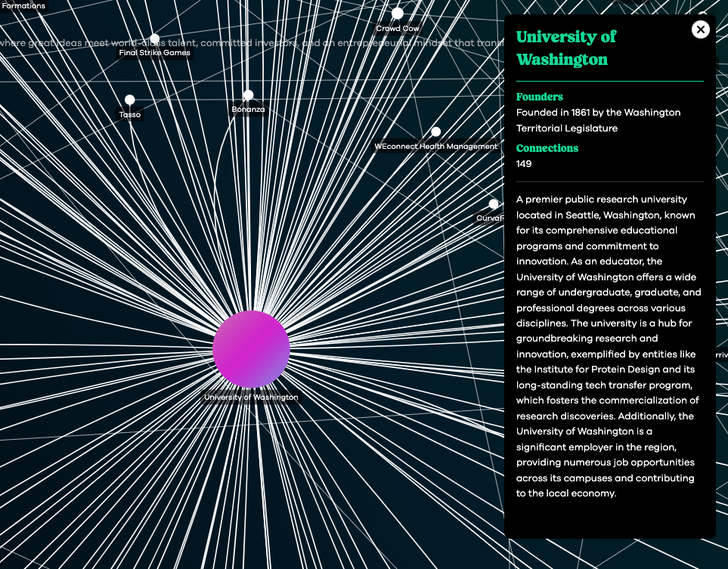Select the large University of Washington node
The height and width of the screenshot is (569, 728).
[251, 349]
